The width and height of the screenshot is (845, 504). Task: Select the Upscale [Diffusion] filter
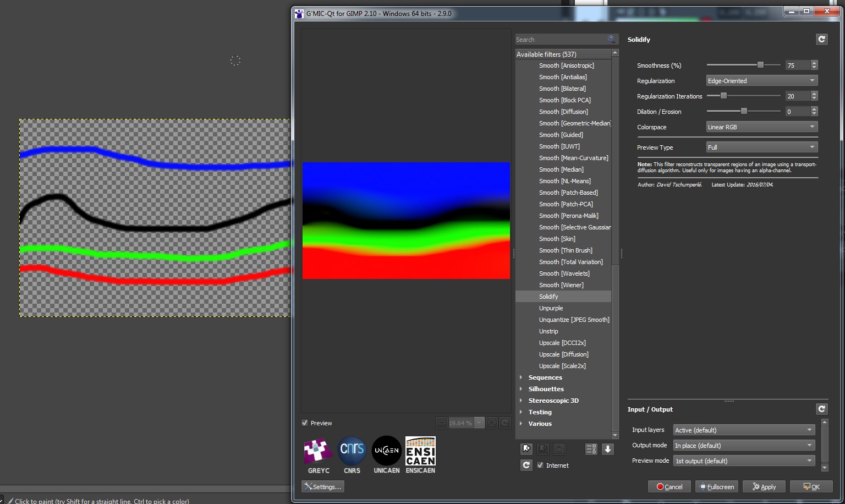(x=563, y=354)
